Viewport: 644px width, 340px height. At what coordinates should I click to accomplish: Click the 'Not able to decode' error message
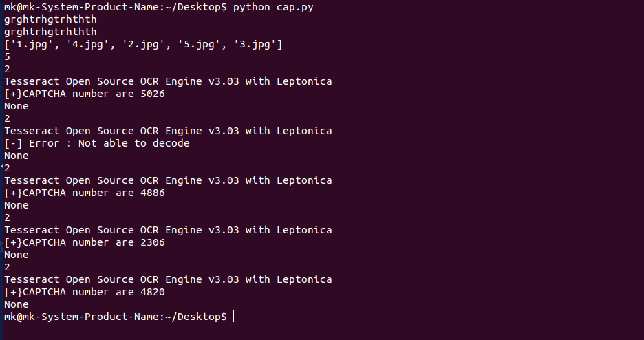pos(133,144)
